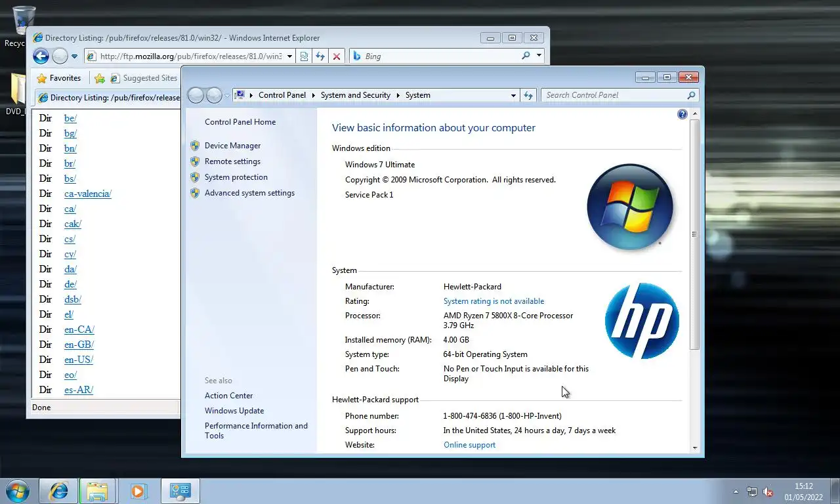Open the Windows Start menu

(18, 491)
